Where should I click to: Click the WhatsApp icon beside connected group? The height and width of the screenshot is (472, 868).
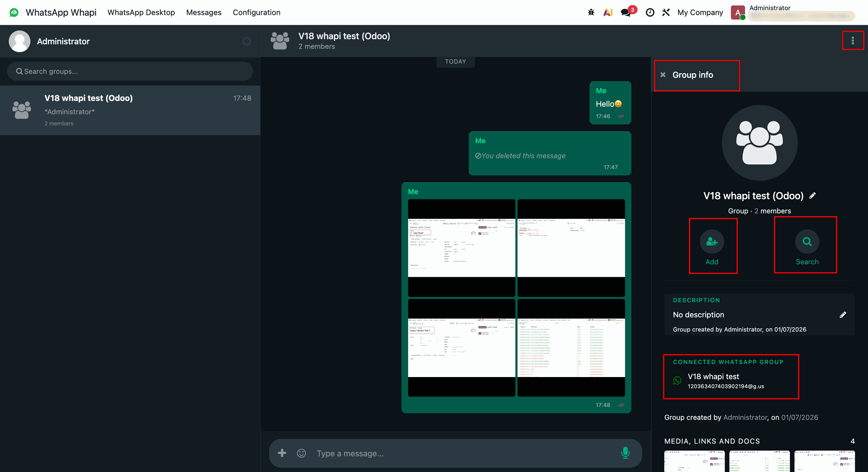677,381
